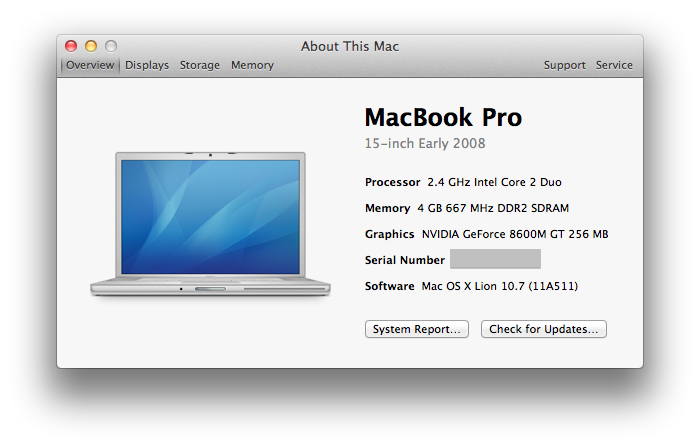The width and height of the screenshot is (700, 447).
Task: Open the Memory tab
Action: click(x=252, y=65)
